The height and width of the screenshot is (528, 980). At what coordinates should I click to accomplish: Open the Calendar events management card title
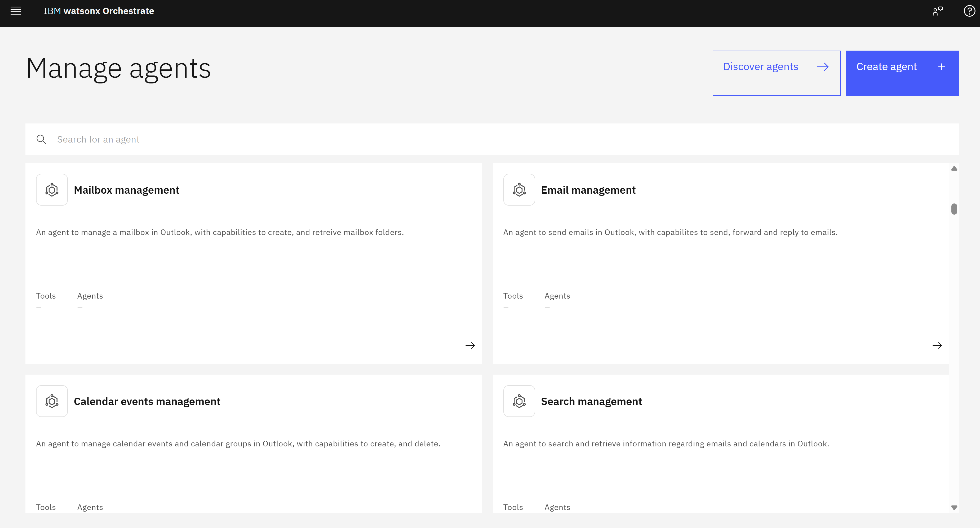point(147,402)
